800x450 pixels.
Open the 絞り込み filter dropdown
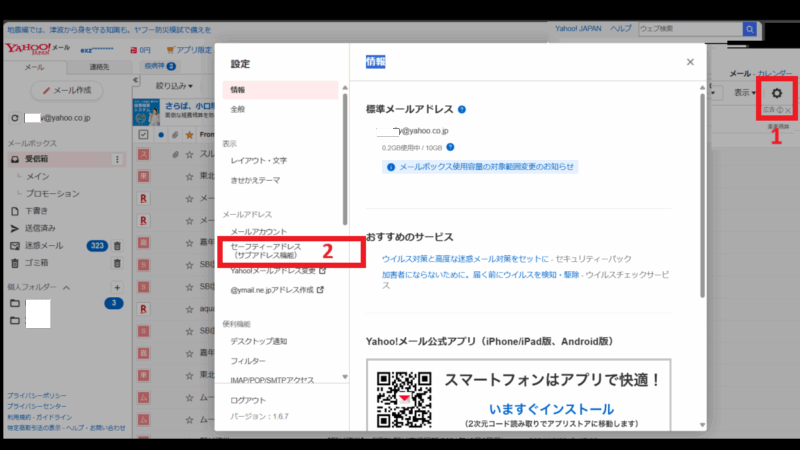[x=174, y=86]
